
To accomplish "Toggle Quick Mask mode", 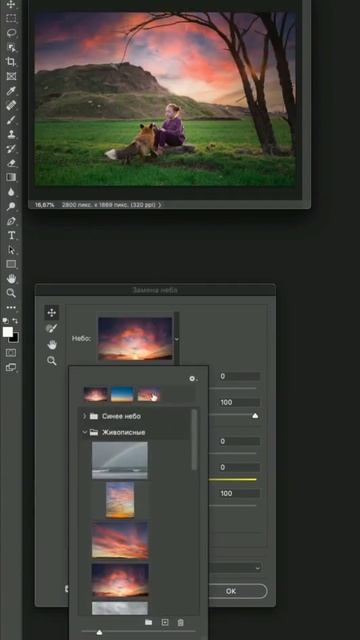I will click(11, 353).
